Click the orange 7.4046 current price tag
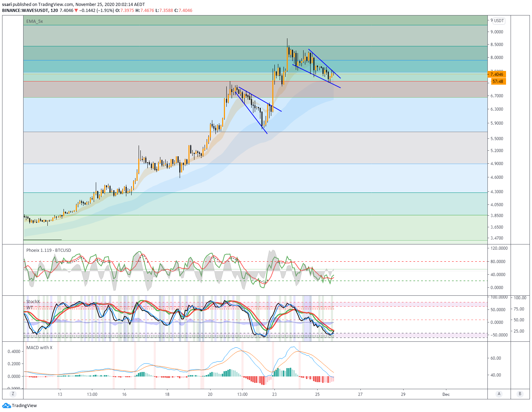 (497, 74)
